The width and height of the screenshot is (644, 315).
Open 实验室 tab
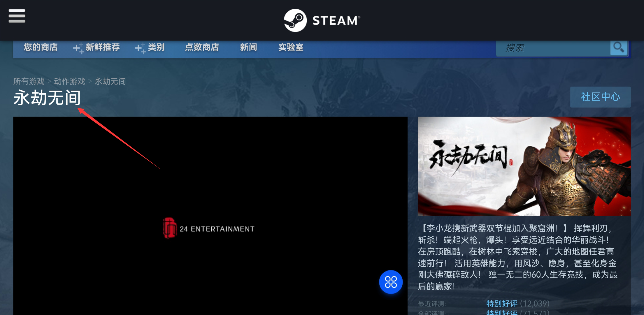pos(291,47)
